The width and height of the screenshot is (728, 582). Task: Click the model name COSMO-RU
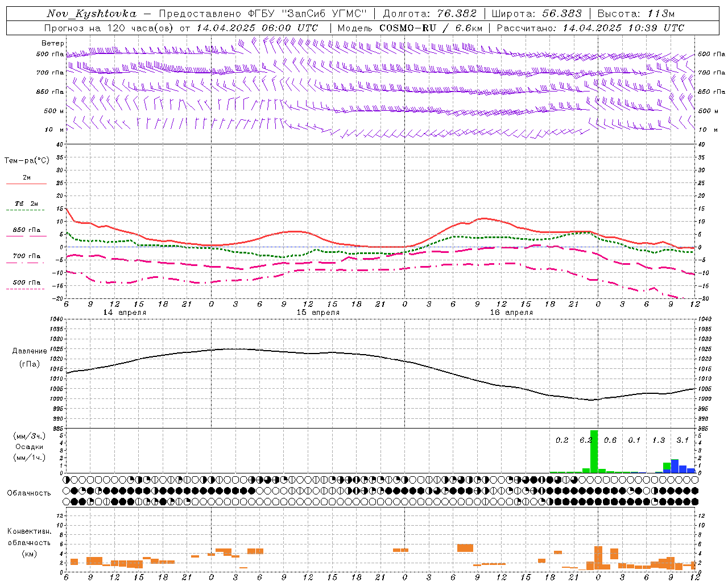408,28
